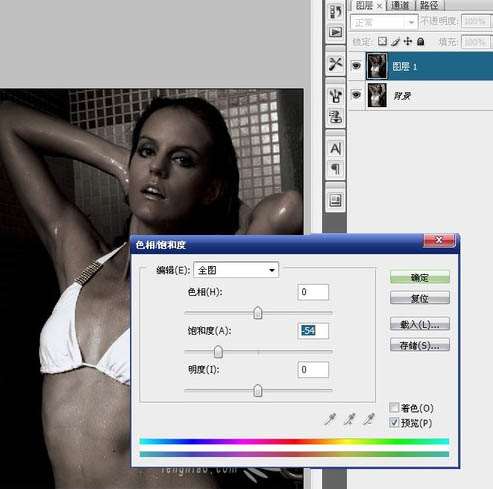Enable the 着色(O) colorize checkbox

394,407
